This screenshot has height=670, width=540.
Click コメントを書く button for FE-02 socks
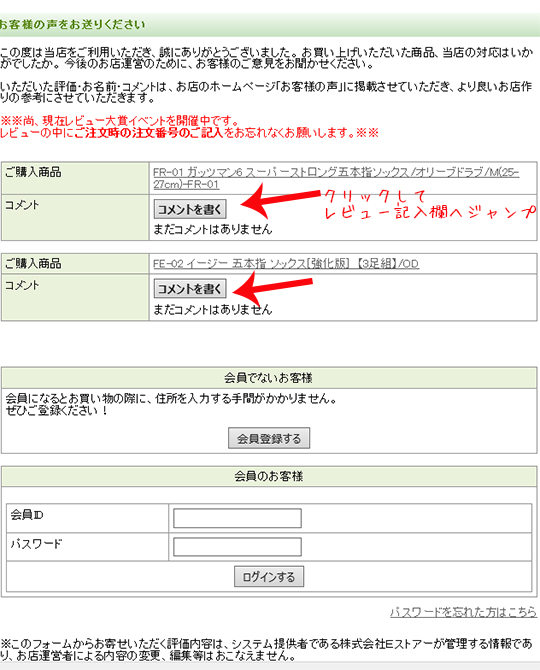pos(190,289)
